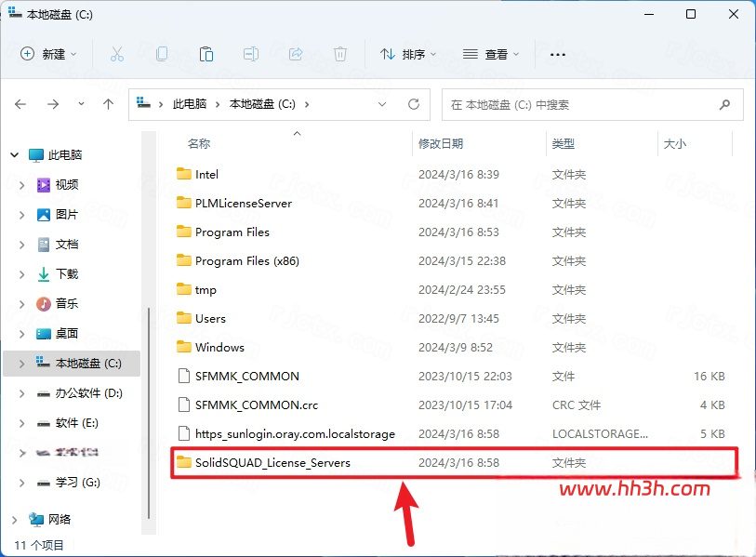Click 此电脑 in the address breadcrumb
Image resolution: width=756 pixels, height=557 pixels.
pyautogui.click(x=190, y=104)
